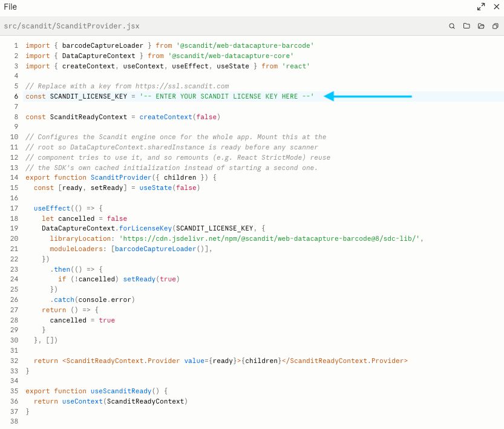This screenshot has height=429, width=504.
Task: Copy file contents with the copy icon
Action: tap(496, 26)
